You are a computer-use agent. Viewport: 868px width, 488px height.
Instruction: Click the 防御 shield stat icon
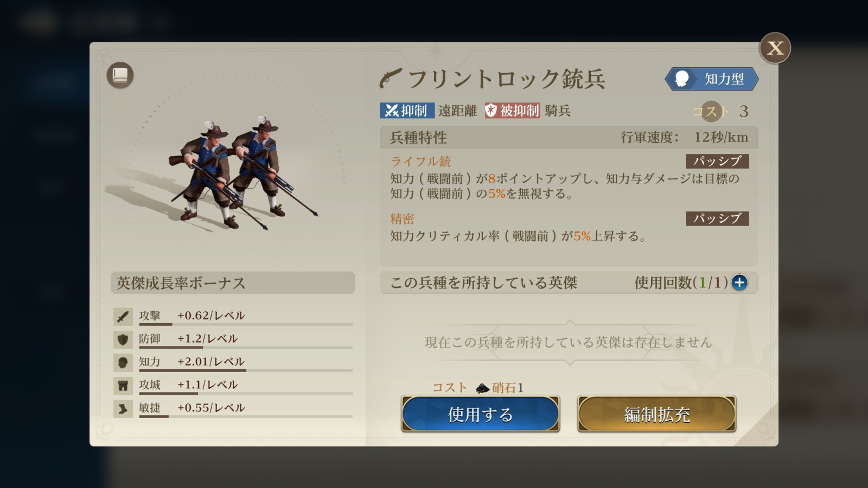point(123,339)
